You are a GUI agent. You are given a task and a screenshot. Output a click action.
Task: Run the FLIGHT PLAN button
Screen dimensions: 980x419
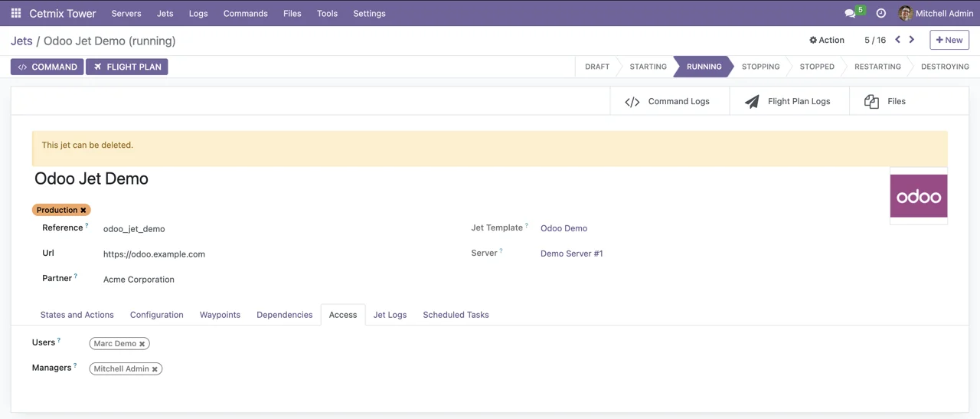pyautogui.click(x=127, y=67)
